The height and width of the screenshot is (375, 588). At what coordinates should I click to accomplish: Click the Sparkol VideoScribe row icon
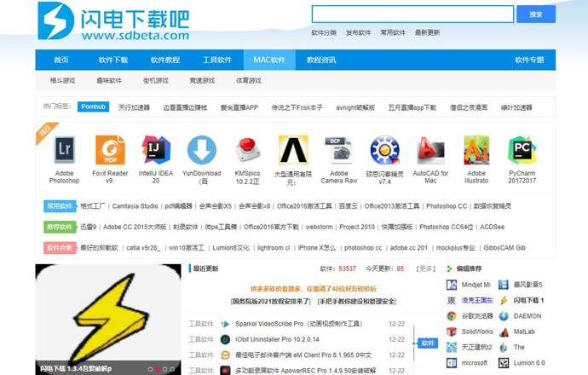coord(225,324)
